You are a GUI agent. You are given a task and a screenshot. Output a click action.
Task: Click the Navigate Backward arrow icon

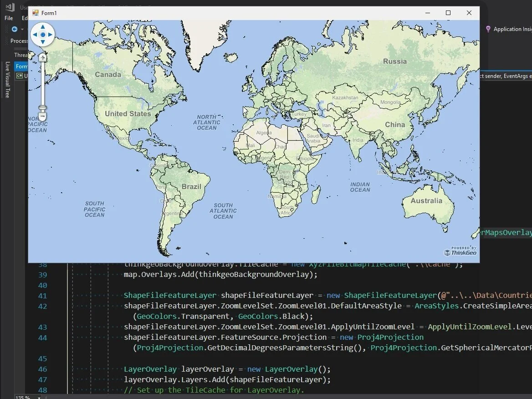15,29
